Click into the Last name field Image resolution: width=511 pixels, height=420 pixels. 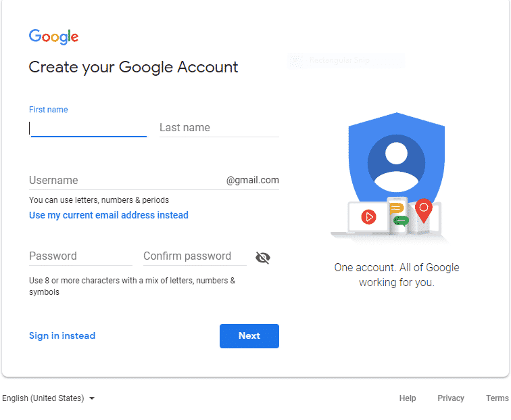click(218, 128)
